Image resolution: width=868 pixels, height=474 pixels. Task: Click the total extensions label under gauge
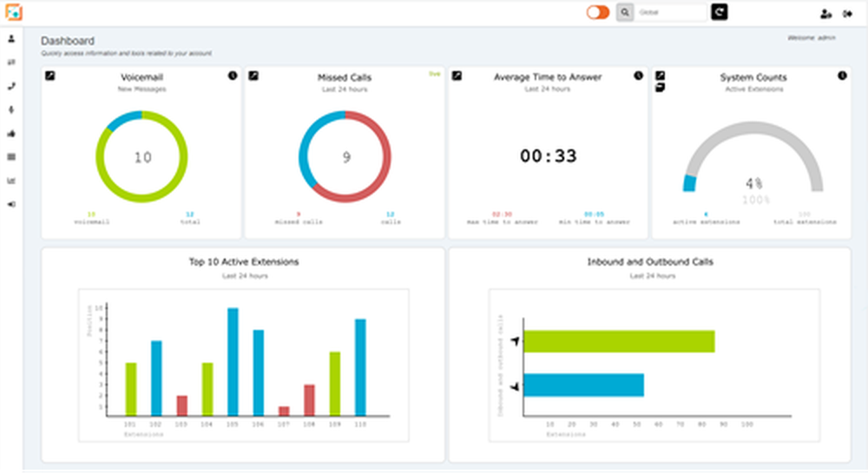805,222
